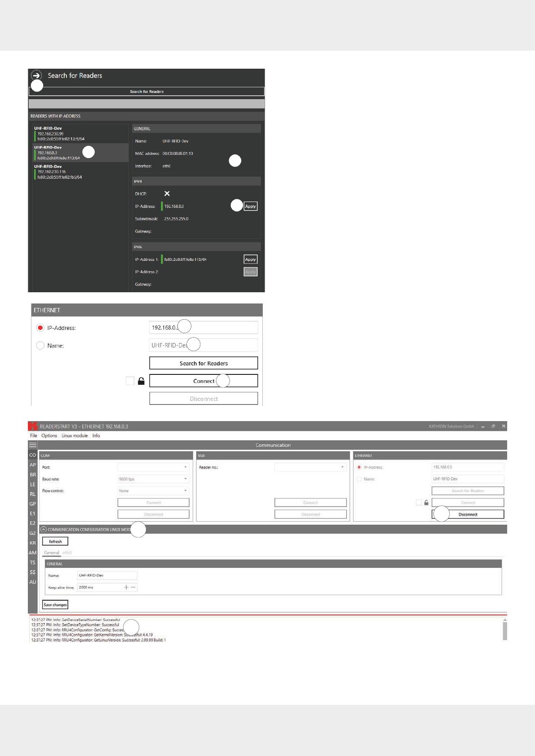Screen dimensions: 535x756
Task: Open the AP sidebar section
Action: tap(33, 465)
